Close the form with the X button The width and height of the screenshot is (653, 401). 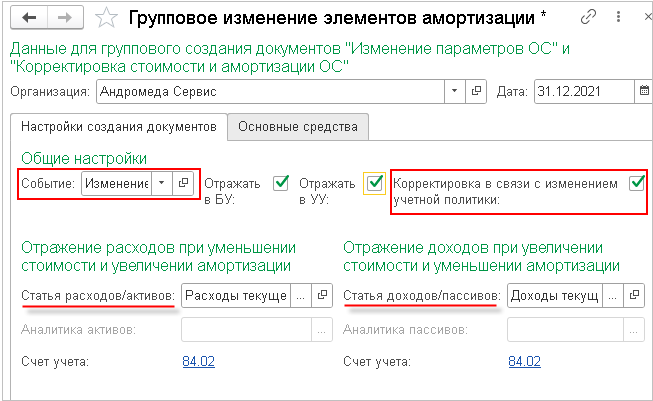click(x=648, y=17)
